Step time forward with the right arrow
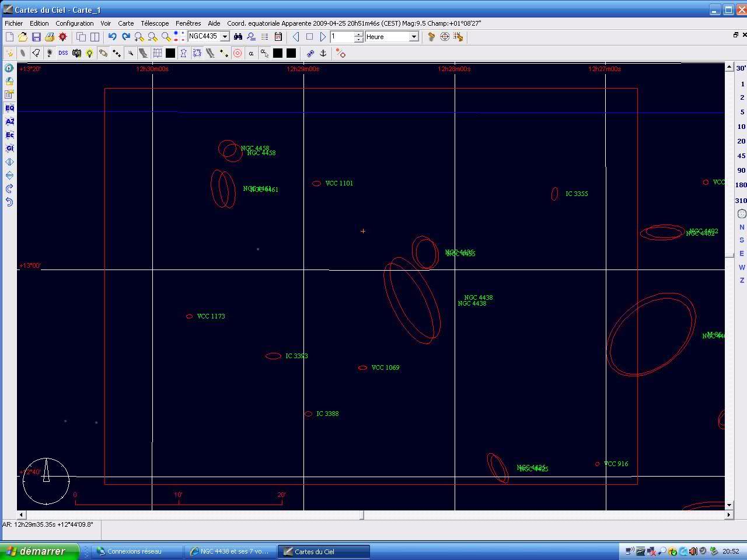747x560 pixels. click(323, 37)
